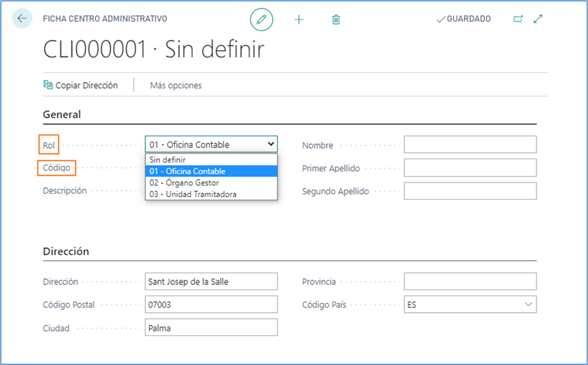Click the trash delete icon
The height and width of the screenshot is (365, 588).
coord(336,20)
